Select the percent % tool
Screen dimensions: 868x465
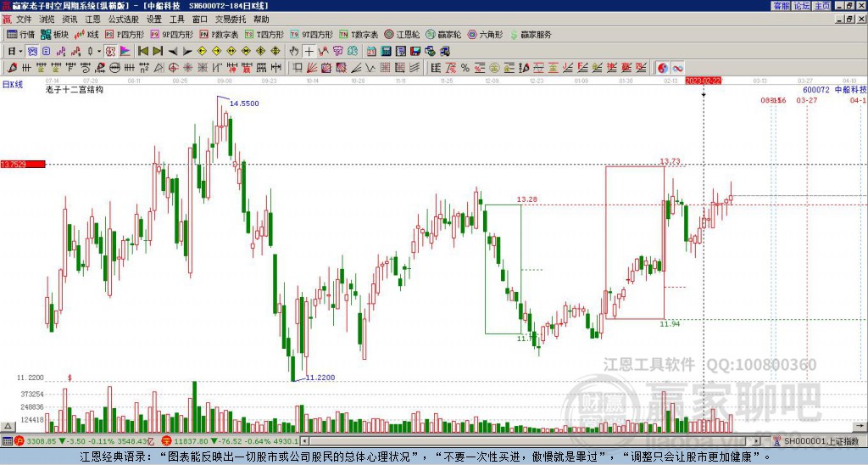(465, 68)
